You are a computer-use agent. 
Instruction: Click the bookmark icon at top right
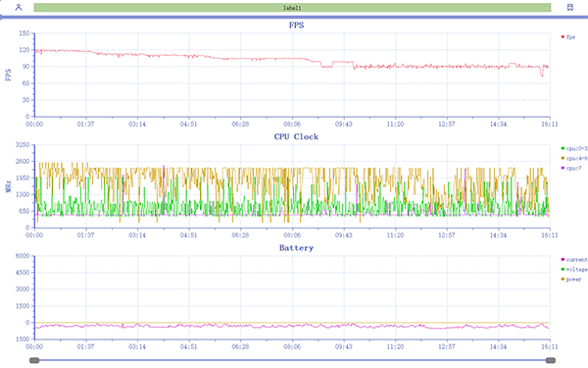570,7
